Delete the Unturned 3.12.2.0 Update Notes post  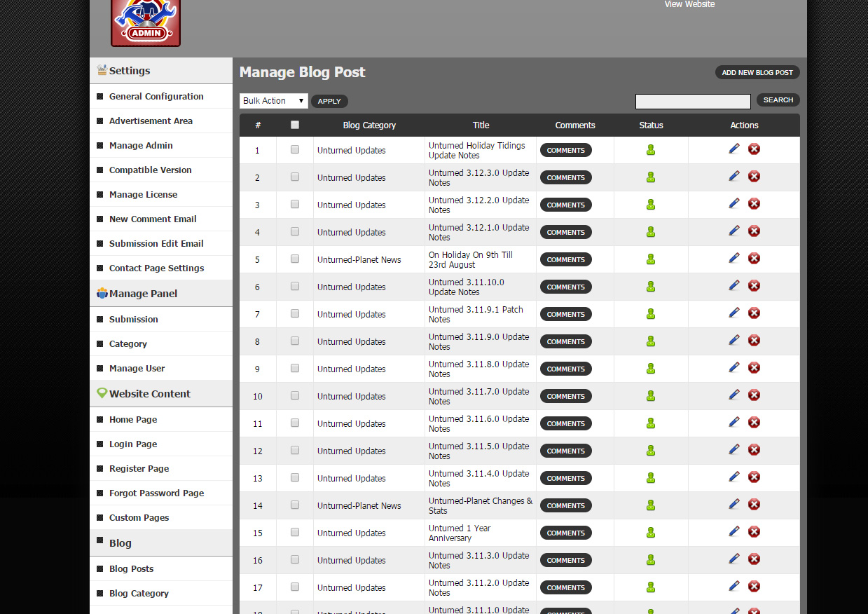pos(754,203)
